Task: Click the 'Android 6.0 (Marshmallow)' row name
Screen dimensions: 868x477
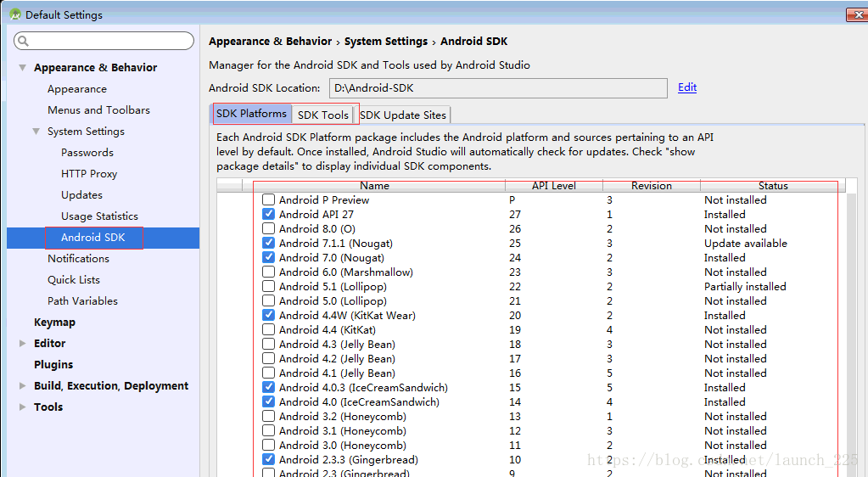Action: (x=346, y=272)
